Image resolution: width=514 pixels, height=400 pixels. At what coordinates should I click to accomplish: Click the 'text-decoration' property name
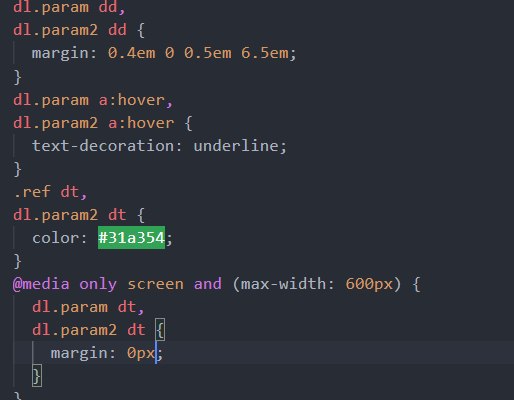point(103,146)
